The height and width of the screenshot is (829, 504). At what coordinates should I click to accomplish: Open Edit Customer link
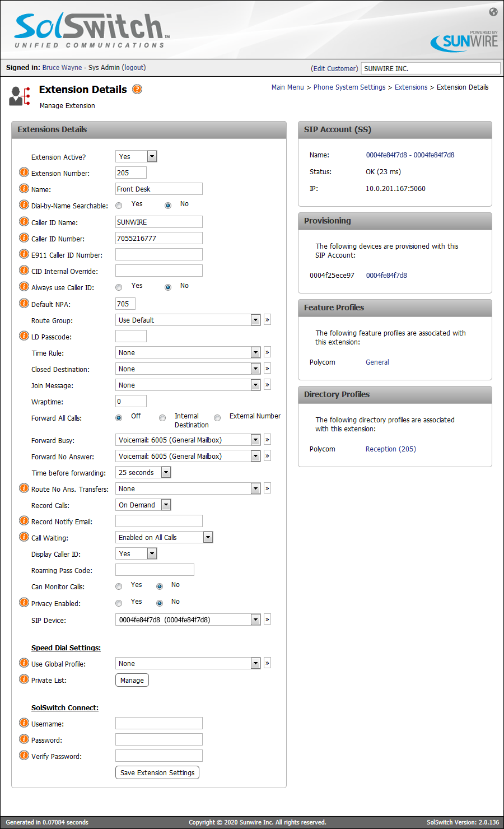[x=334, y=68]
